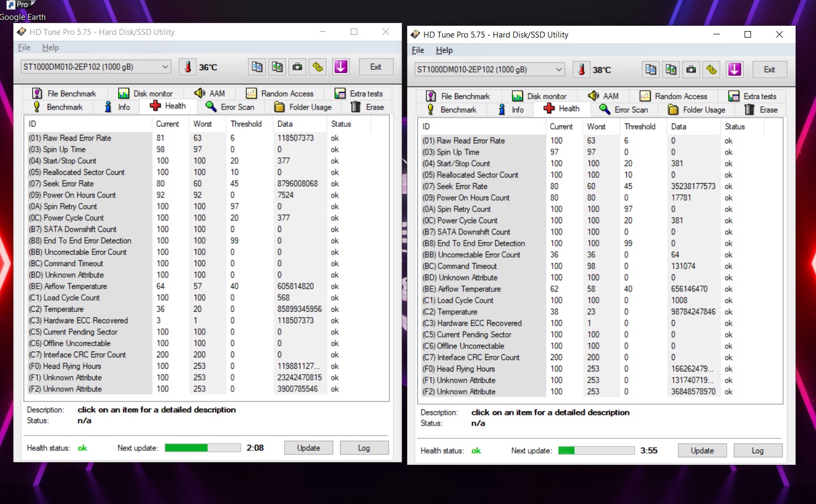
Task: Switch to Error Scan tab in left window
Action: (230, 107)
